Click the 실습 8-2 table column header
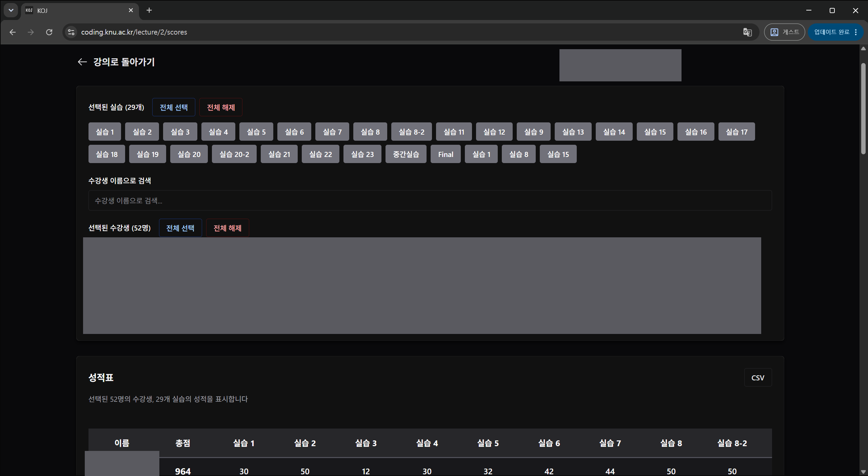 tap(732, 443)
